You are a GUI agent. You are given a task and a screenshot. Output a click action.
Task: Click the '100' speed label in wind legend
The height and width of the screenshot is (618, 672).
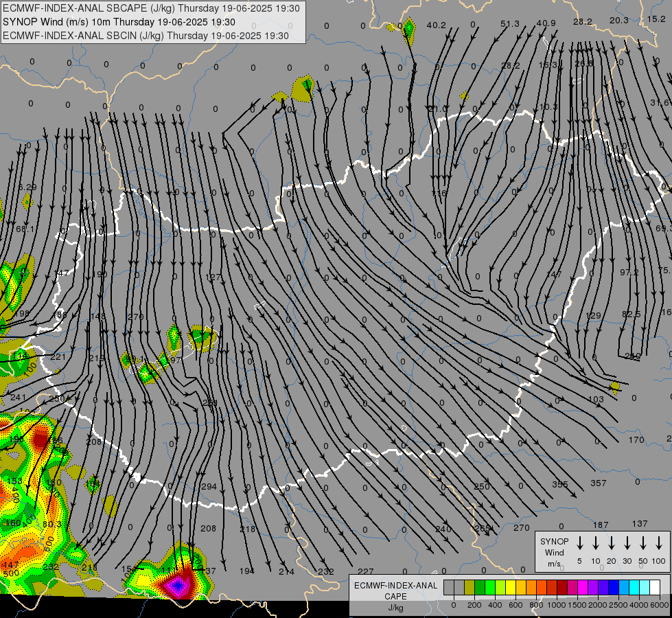tap(659, 561)
